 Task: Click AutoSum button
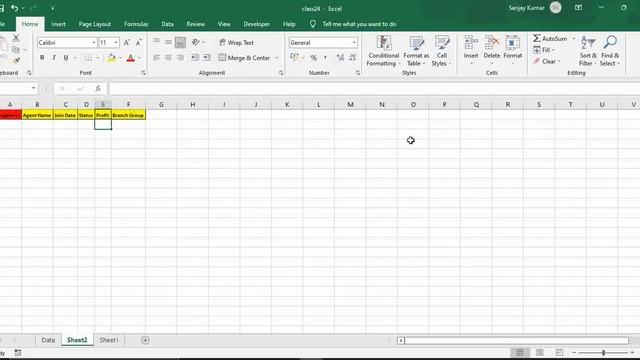point(550,38)
